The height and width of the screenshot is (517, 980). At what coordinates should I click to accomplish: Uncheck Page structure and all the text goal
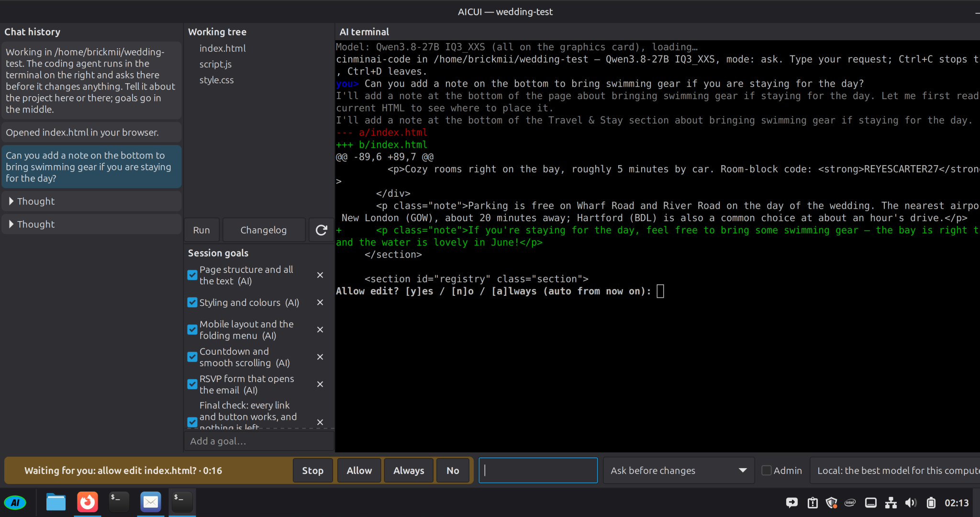coord(192,275)
